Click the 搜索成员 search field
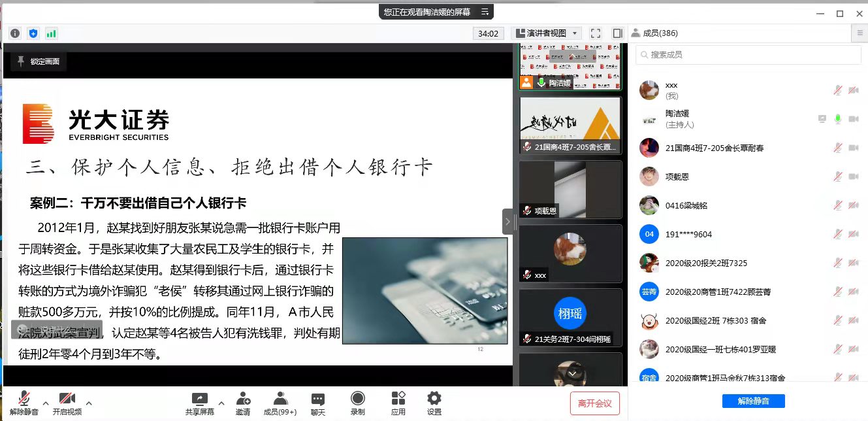The width and height of the screenshot is (868, 421). 749,55
